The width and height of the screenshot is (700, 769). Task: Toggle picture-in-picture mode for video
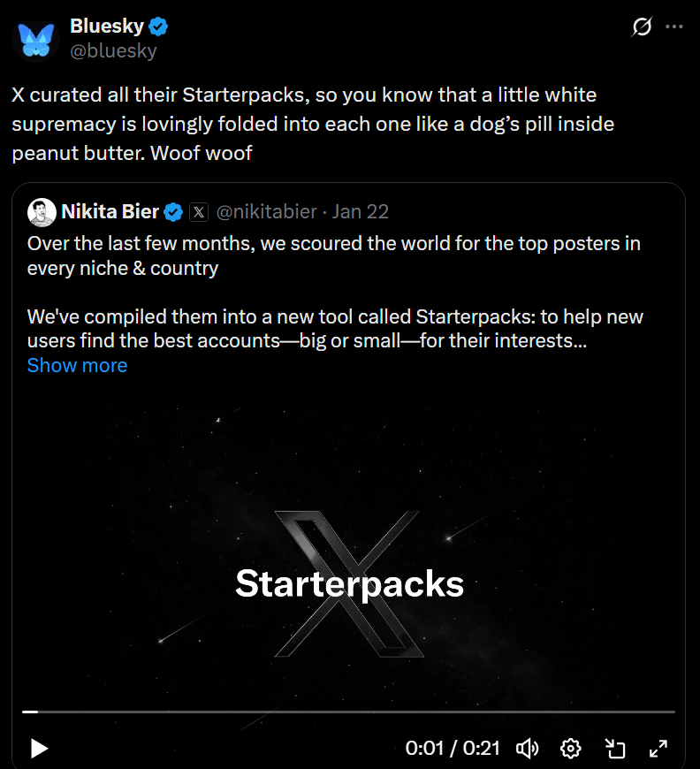[614, 749]
